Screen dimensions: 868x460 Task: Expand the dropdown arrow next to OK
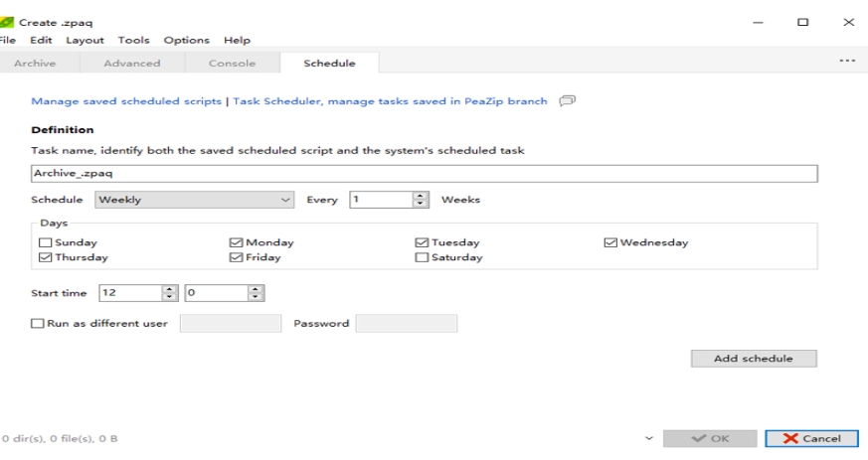(x=649, y=438)
